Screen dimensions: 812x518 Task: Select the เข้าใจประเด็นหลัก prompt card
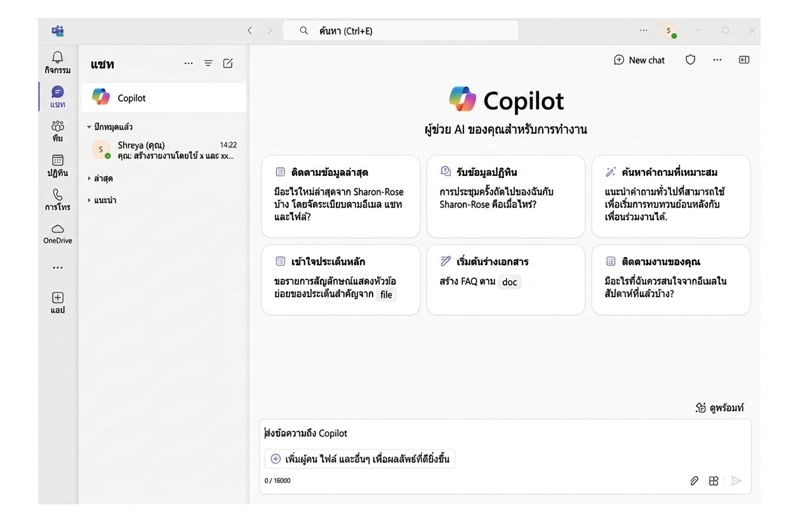tap(341, 279)
